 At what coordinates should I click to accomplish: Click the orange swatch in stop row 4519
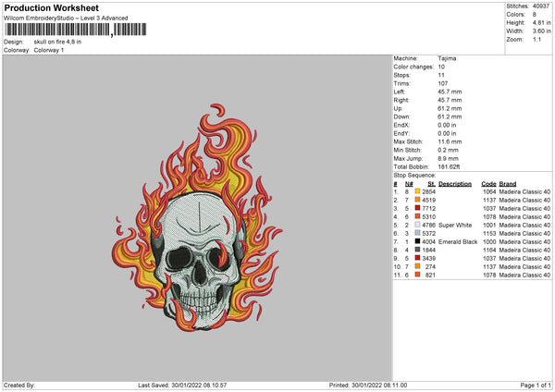click(x=417, y=200)
